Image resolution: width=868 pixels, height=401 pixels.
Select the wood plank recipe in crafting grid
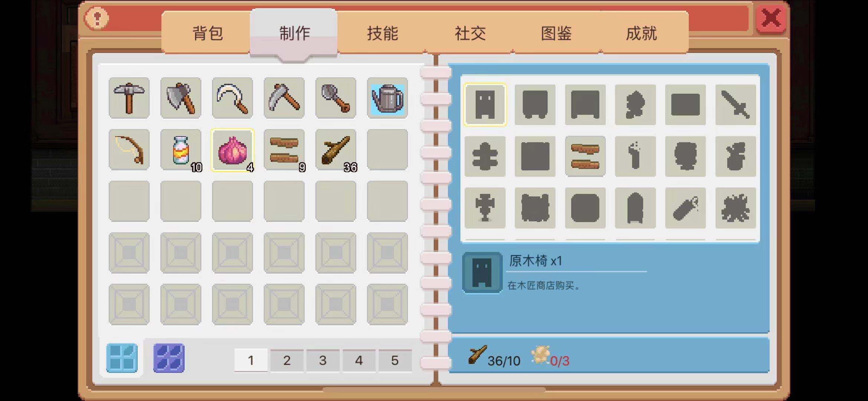point(585,156)
